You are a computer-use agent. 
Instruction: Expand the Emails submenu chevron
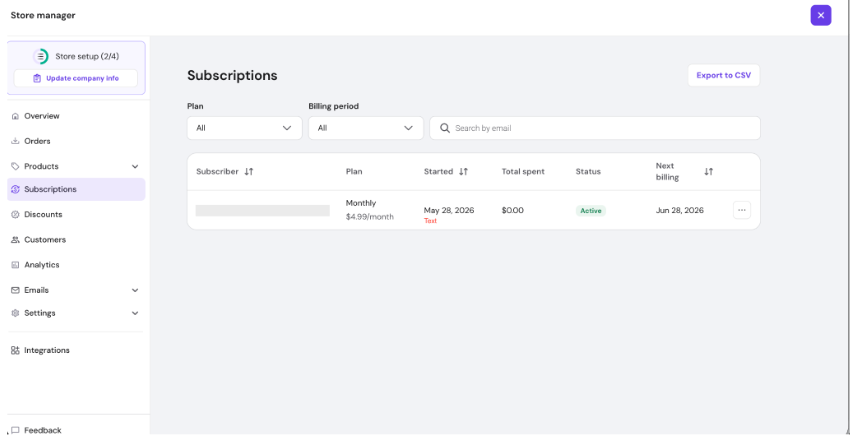(x=135, y=290)
